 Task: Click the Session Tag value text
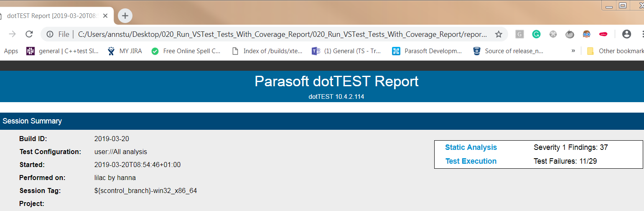[x=145, y=191]
